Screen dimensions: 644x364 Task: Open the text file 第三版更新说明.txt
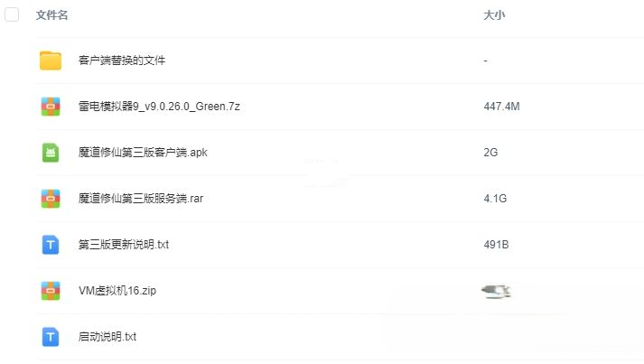pyautogui.click(x=123, y=245)
